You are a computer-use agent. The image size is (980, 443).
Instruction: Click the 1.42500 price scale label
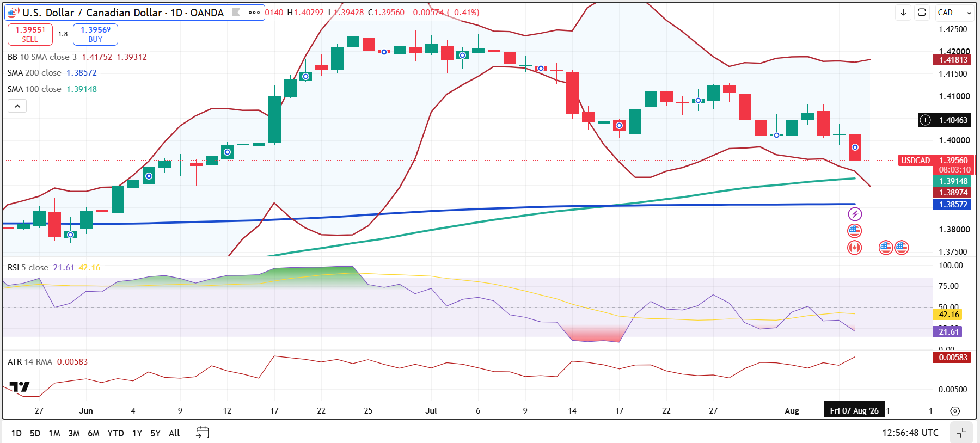953,29
